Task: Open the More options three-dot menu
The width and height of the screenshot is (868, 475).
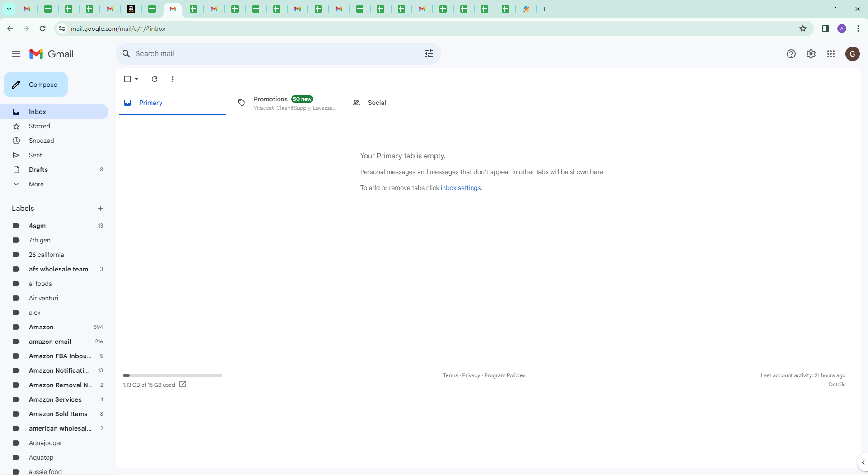Action: 173,79
